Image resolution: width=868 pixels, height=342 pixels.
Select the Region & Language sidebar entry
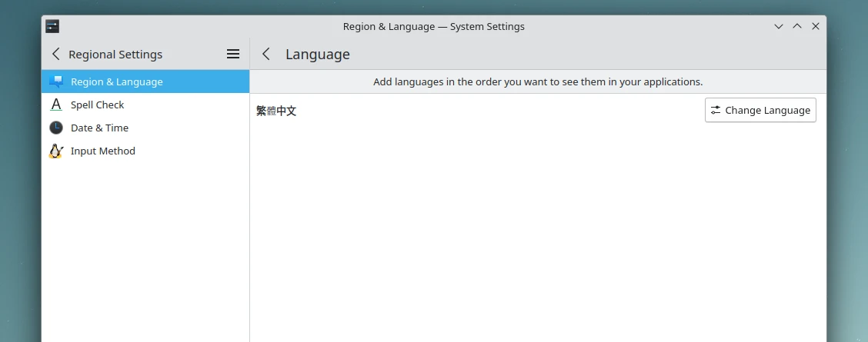[x=116, y=81]
